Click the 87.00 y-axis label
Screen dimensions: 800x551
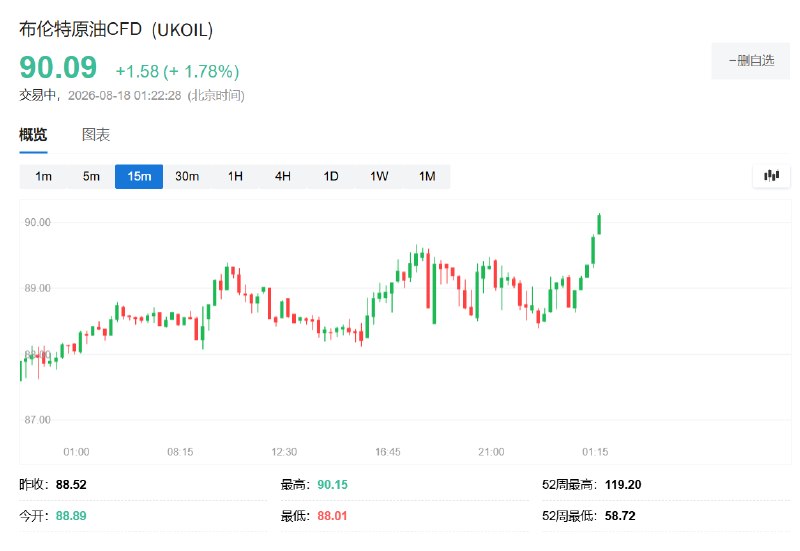[x=38, y=419]
